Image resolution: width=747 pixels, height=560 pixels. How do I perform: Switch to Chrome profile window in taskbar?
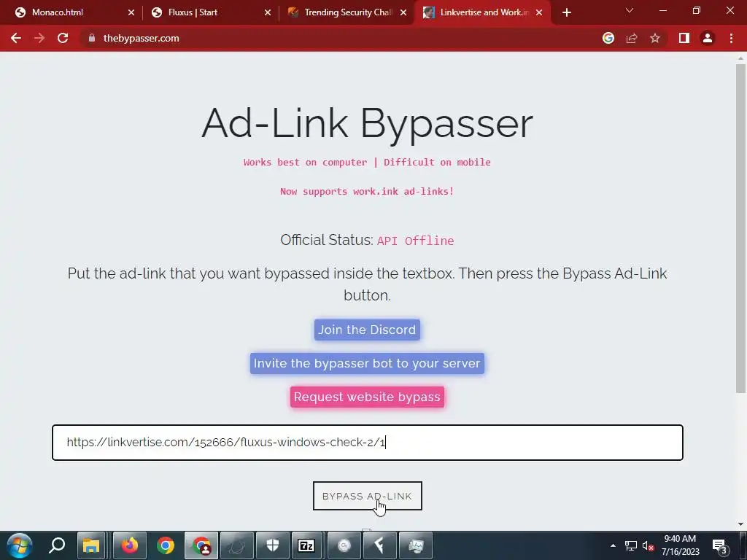pos(201,545)
